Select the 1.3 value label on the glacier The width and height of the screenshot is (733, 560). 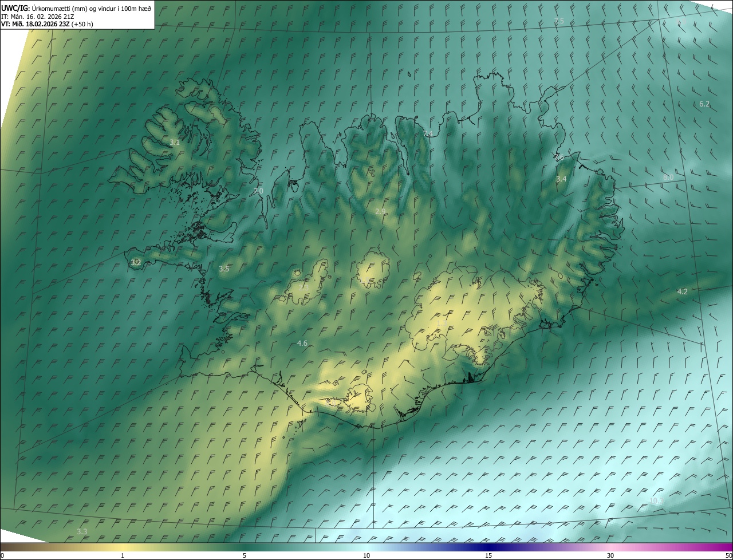coord(442,324)
